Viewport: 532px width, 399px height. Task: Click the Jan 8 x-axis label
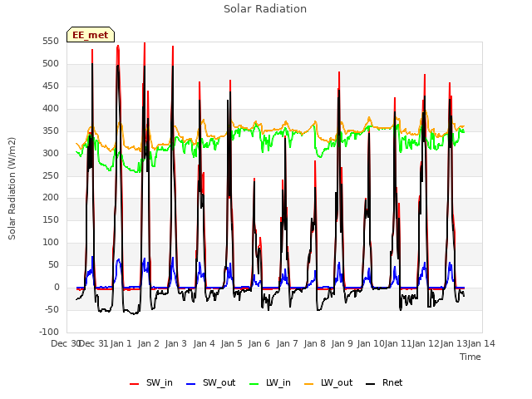[315, 343]
